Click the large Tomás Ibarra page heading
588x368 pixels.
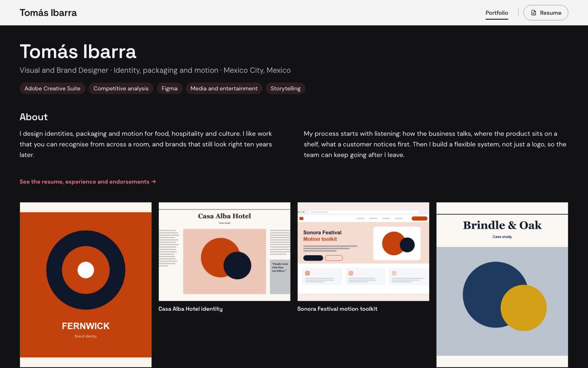coord(78,52)
